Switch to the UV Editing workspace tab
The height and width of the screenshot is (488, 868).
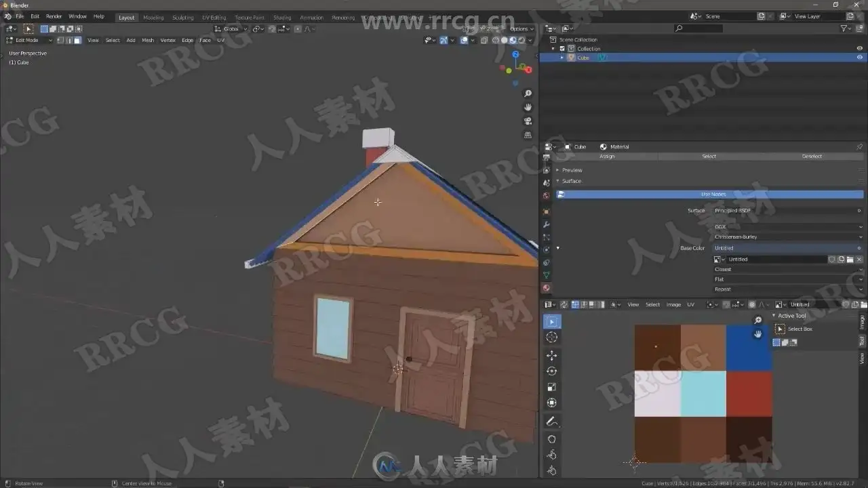214,18
